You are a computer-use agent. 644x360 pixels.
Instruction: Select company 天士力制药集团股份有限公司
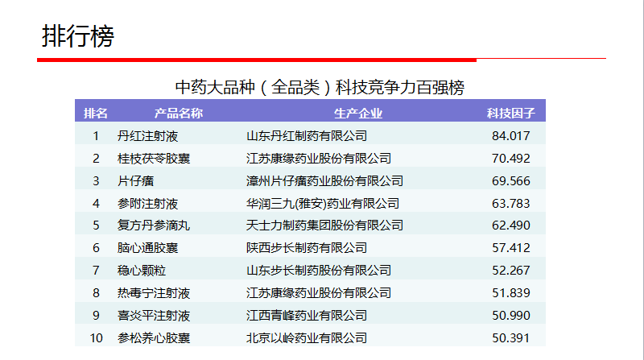[x=324, y=226]
